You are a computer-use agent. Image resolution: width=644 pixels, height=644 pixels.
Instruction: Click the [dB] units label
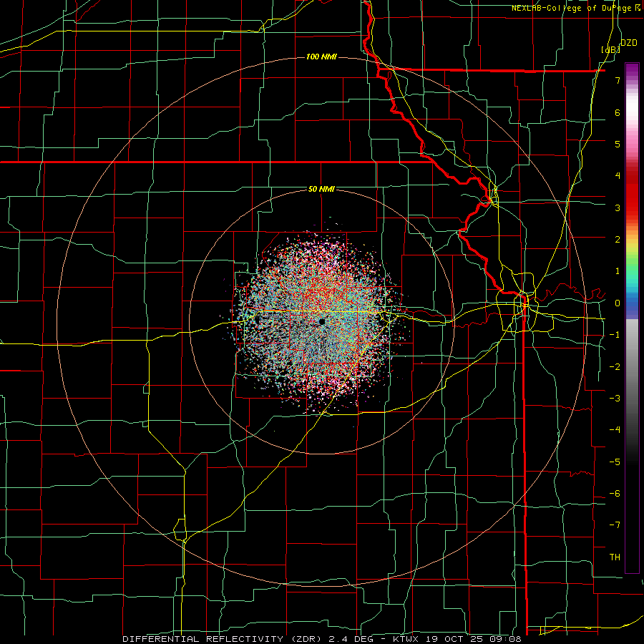click(x=611, y=49)
